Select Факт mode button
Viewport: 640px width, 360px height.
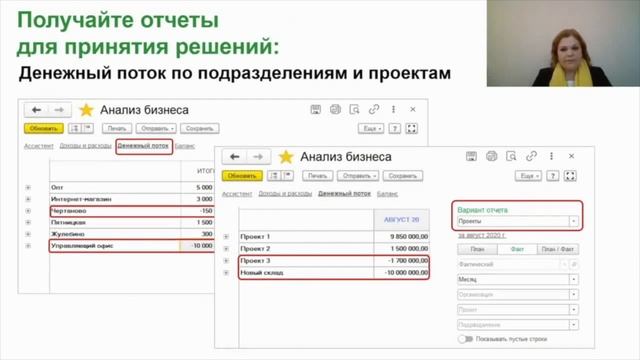517,249
